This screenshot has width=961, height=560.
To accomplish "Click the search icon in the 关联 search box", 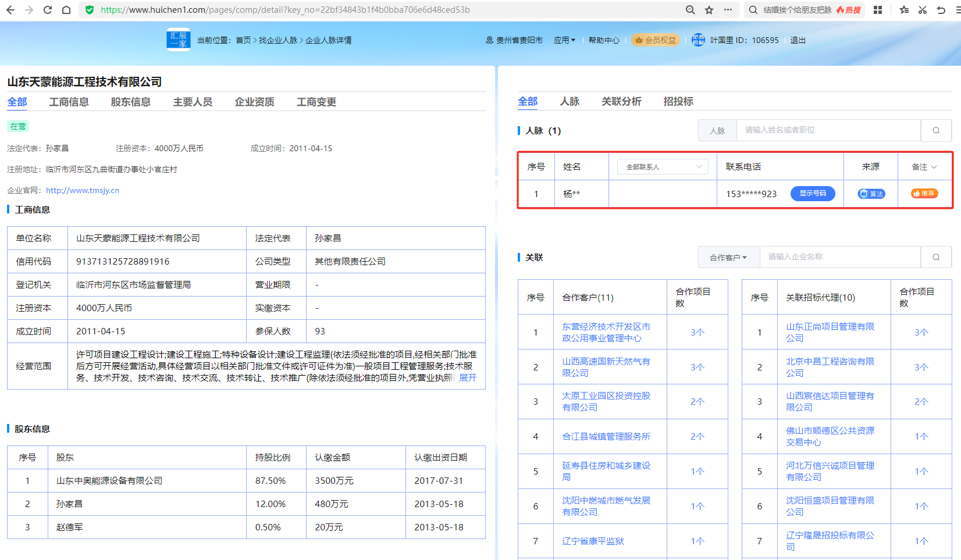I will [936, 257].
